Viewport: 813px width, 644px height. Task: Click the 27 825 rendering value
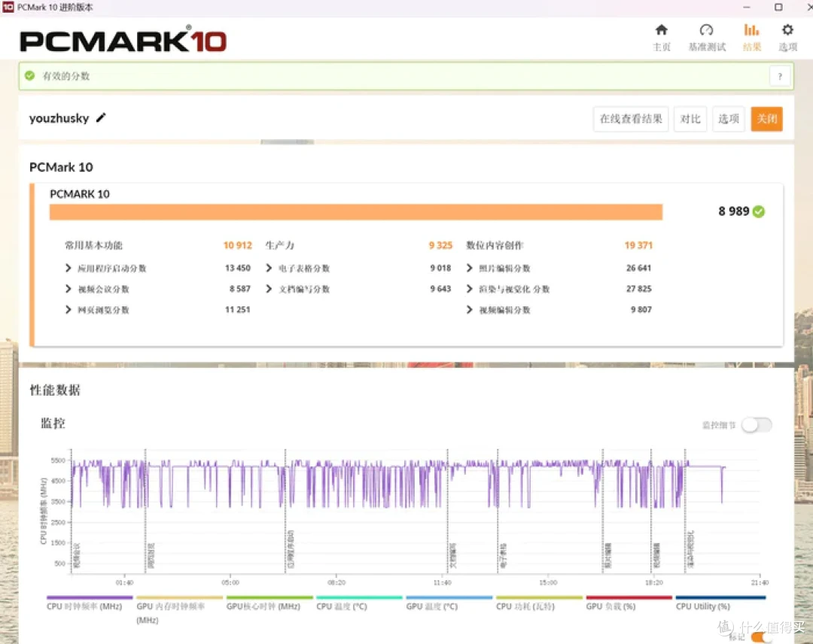639,289
